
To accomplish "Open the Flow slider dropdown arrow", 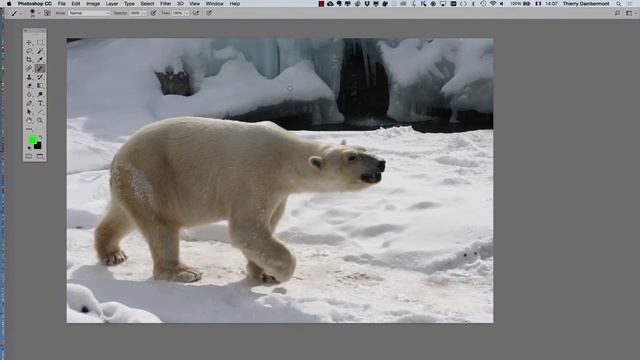I will click(x=187, y=13).
